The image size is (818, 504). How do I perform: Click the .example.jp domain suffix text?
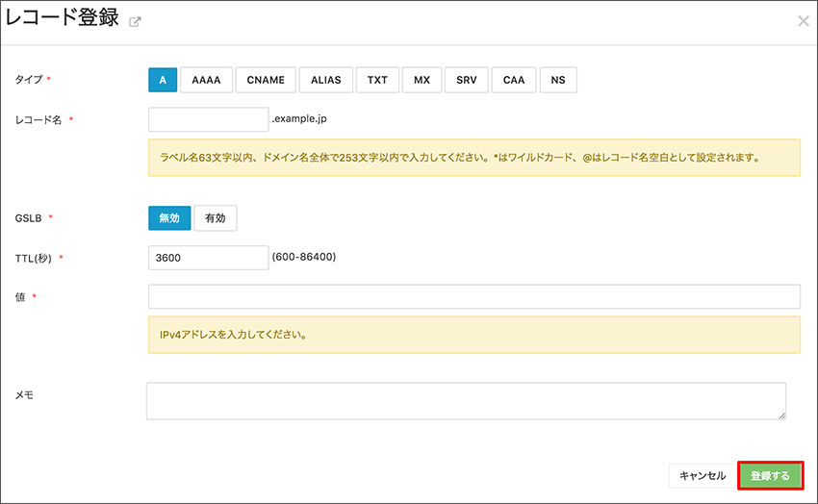click(x=299, y=119)
